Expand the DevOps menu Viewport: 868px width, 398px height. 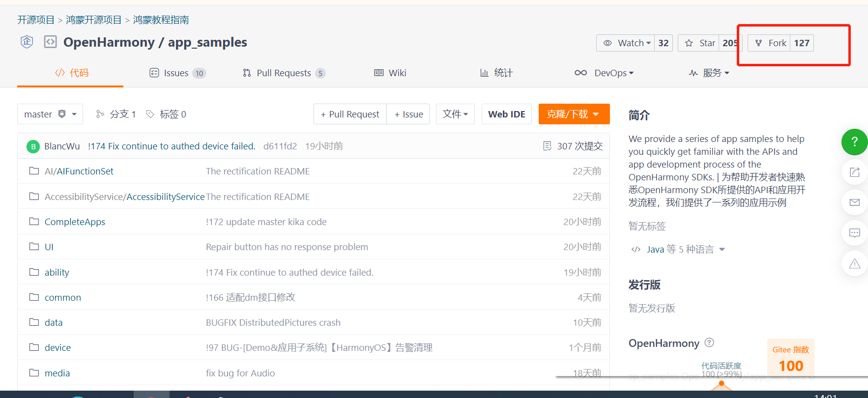(x=604, y=73)
